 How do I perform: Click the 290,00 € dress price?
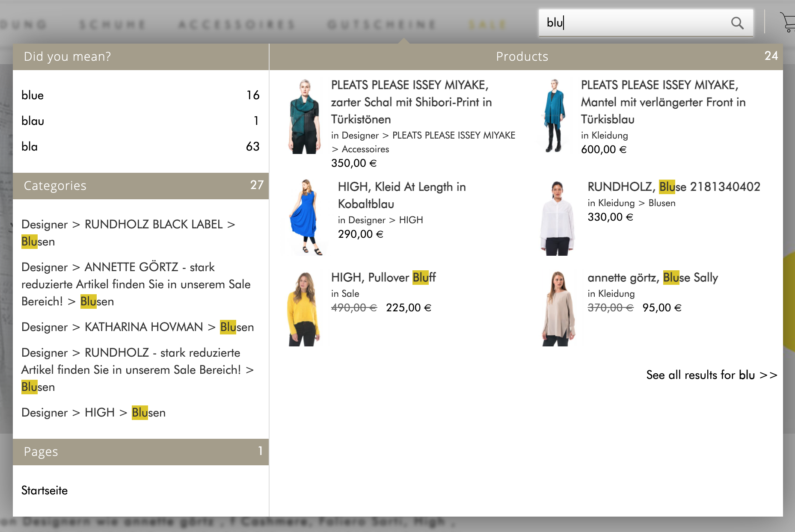pyautogui.click(x=361, y=234)
